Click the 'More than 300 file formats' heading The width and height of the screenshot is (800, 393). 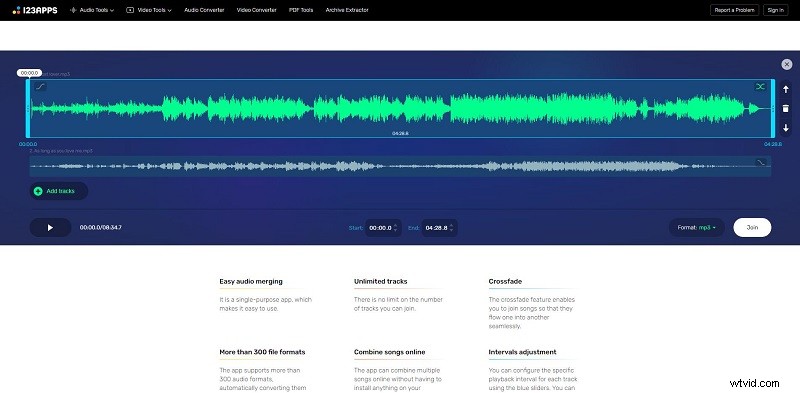pyautogui.click(x=262, y=352)
